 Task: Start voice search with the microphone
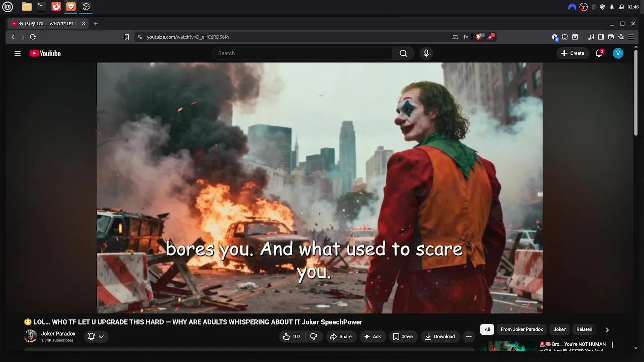tap(426, 53)
